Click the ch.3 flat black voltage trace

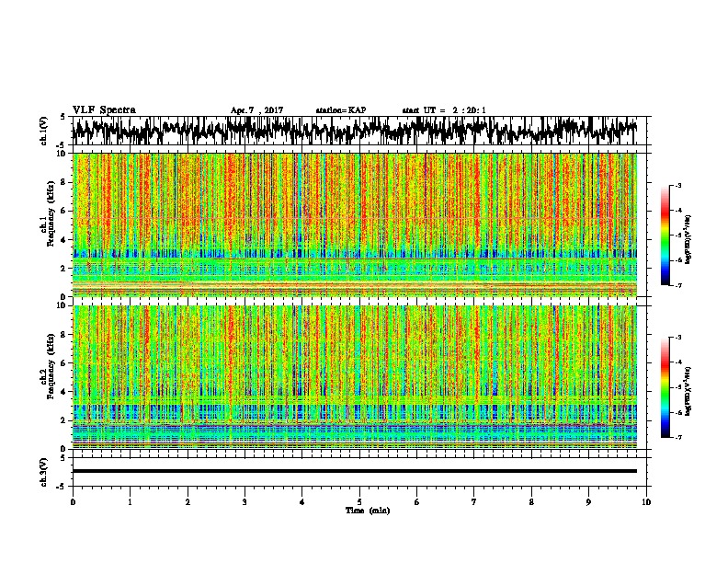(354, 471)
